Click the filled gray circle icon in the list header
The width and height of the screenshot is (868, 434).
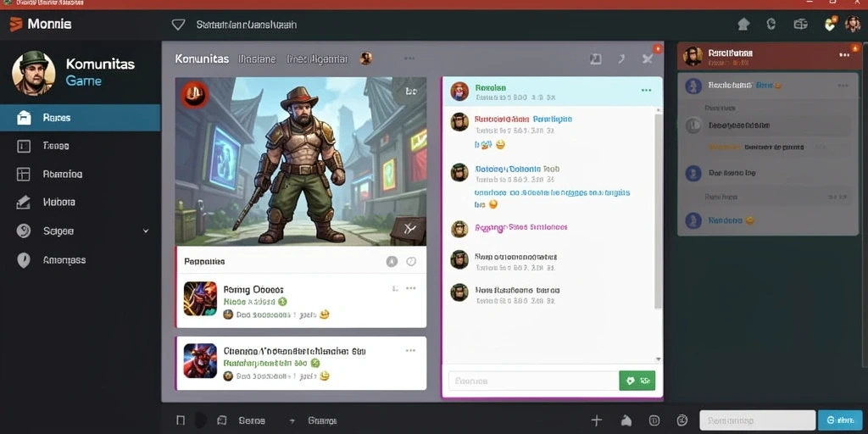392,262
